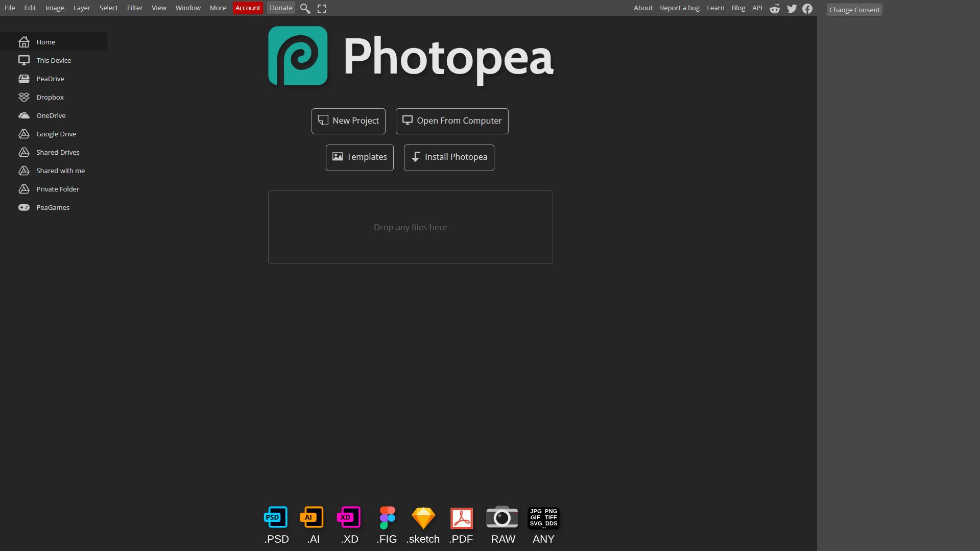Open the About link
Viewport: 980px width, 551px height.
click(x=643, y=8)
